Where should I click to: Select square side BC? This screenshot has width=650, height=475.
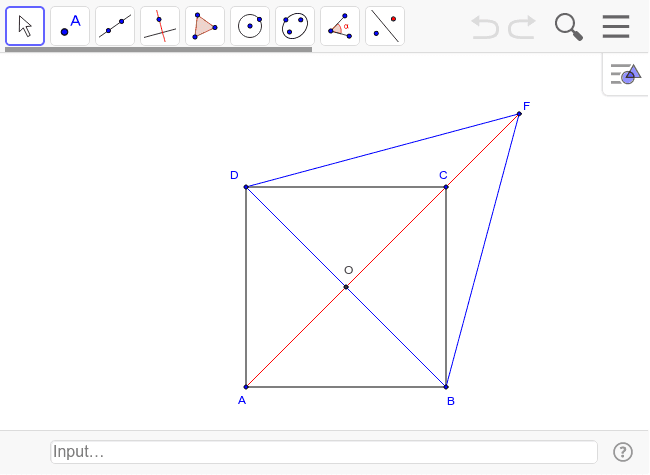point(446,287)
